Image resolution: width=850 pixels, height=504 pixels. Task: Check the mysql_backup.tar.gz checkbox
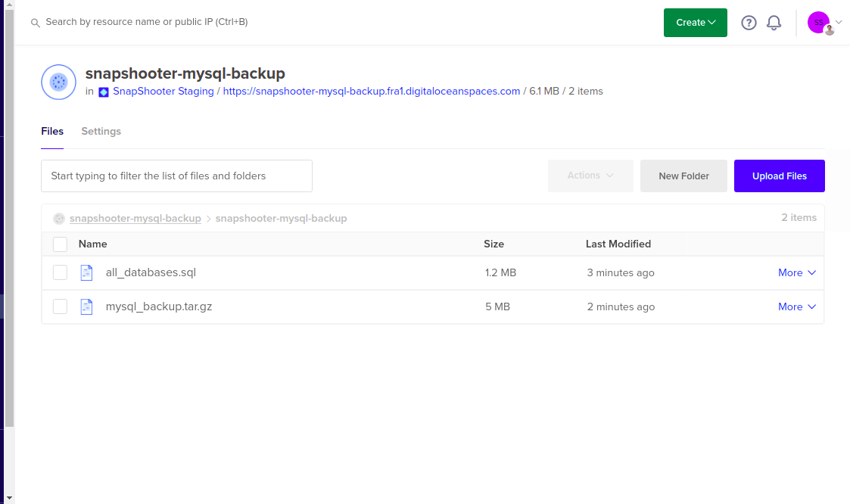click(x=60, y=306)
